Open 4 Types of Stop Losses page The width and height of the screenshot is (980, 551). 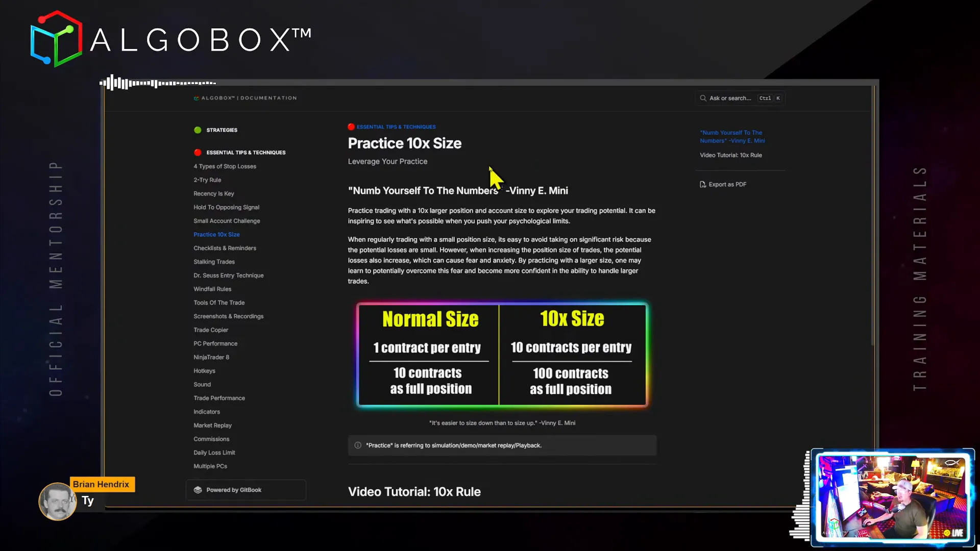point(225,166)
